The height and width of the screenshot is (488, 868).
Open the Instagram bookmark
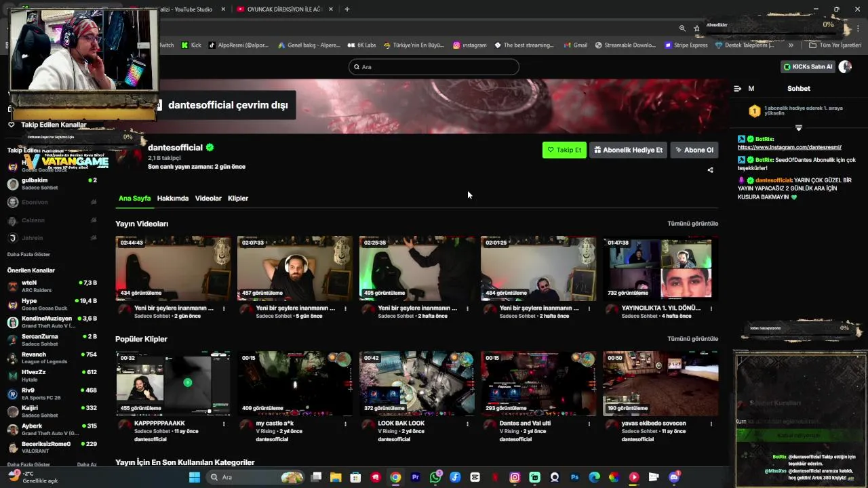tap(470, 45)
